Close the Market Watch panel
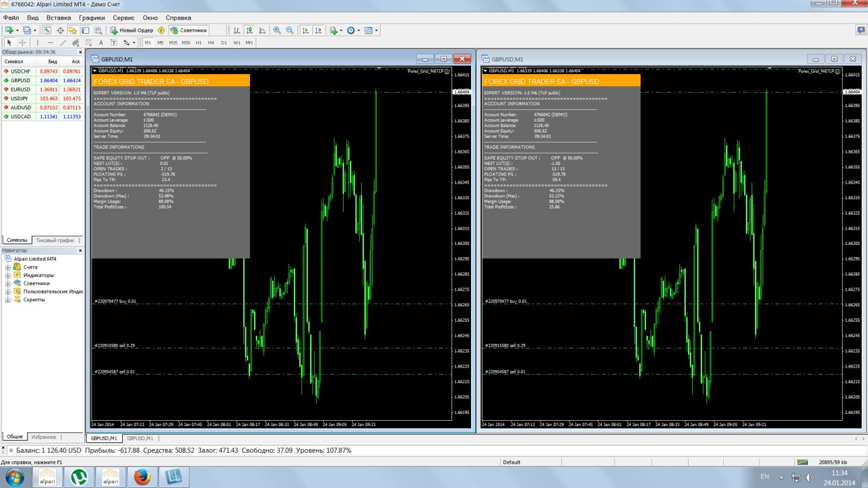 80,52
